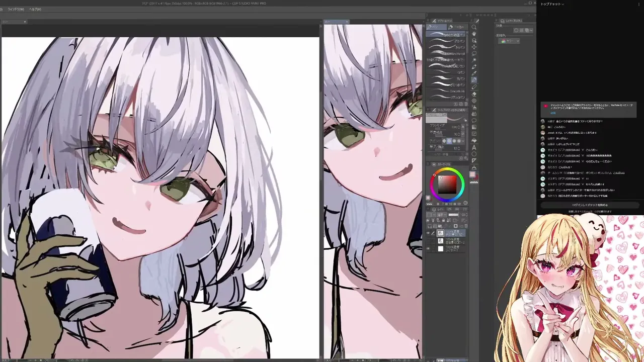The height and width of the screenshot is (362, 644).
Task: Click the brush size dynamics icon
Action: click(x=463, y=127)
